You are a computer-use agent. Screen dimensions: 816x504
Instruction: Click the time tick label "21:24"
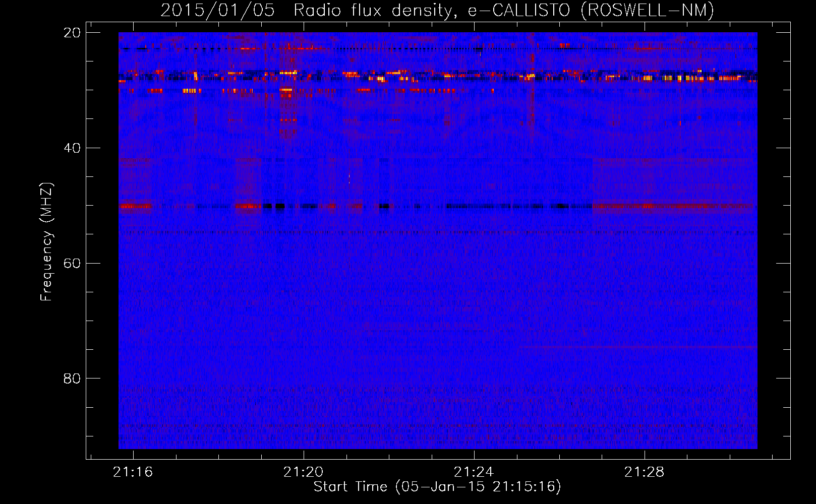[474, 472]
